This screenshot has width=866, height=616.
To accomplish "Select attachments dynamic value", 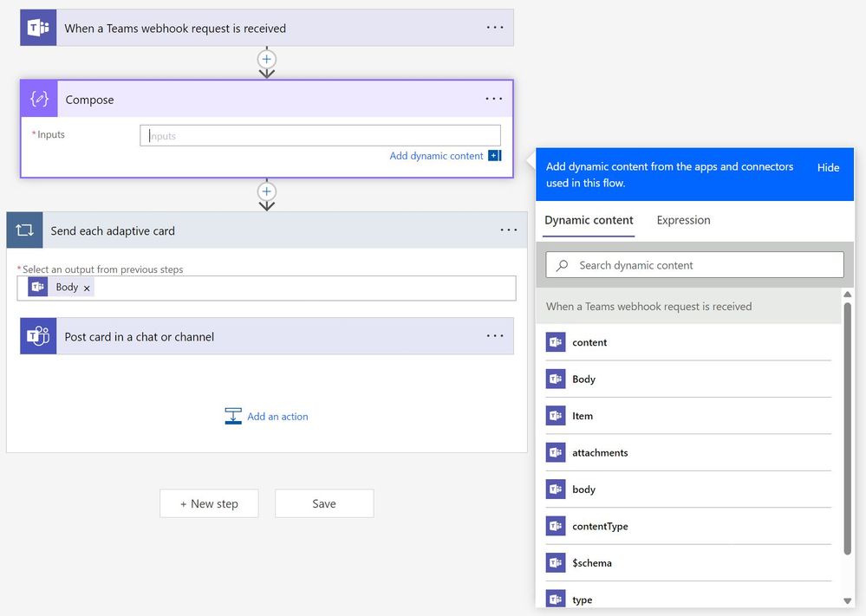I will [688, 452].
